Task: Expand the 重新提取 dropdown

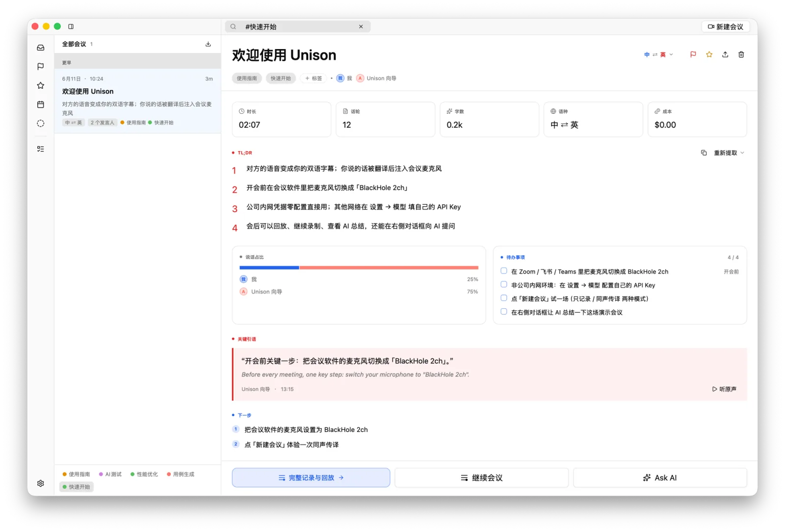Action: [729, 153]
